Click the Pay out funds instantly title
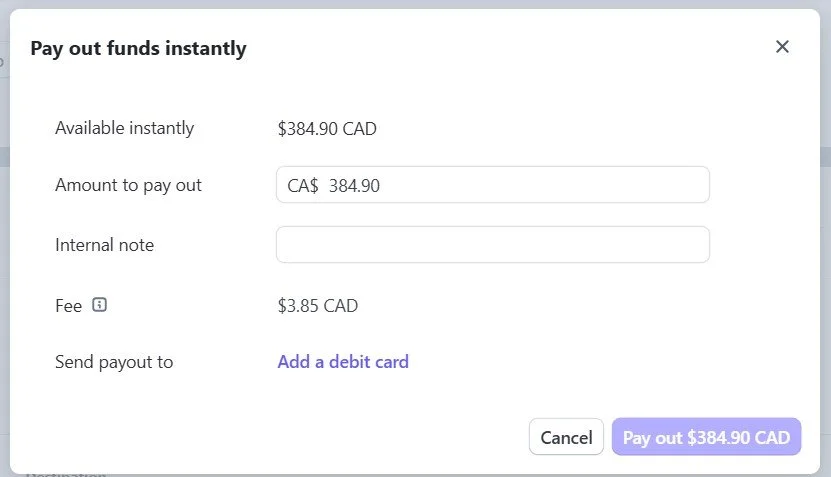This screenshot has height=477, width=831. point(138,48)
